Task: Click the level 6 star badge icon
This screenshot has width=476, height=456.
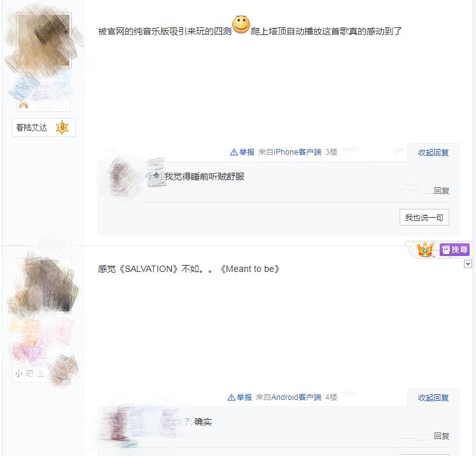Action: point(62,127)
